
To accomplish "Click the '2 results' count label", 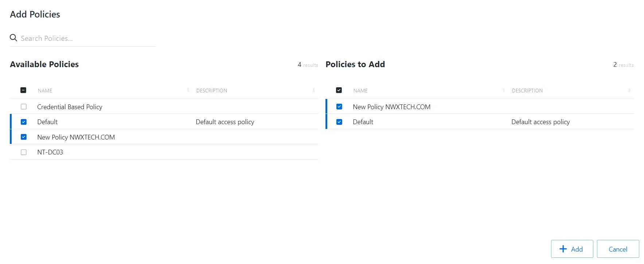I will (x=623, y=65).
